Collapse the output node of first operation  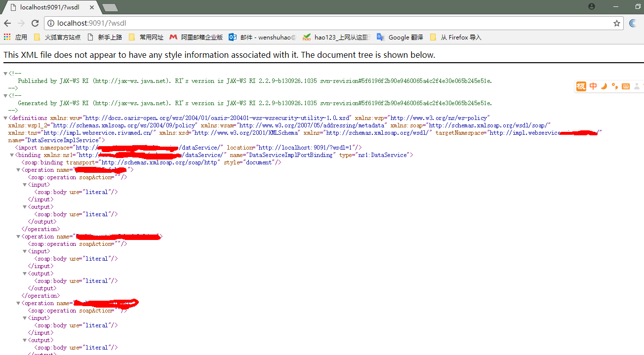click(25, 207)
